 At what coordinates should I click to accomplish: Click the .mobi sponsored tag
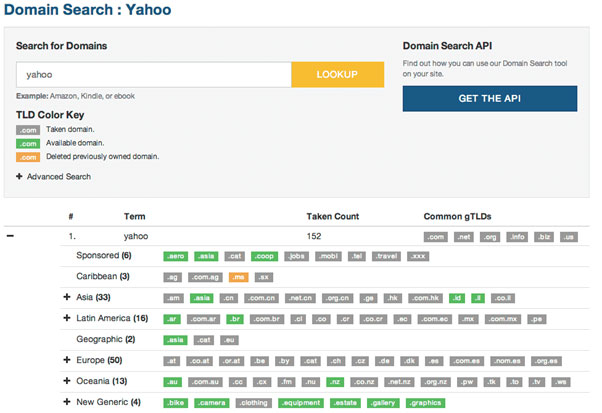328,256
